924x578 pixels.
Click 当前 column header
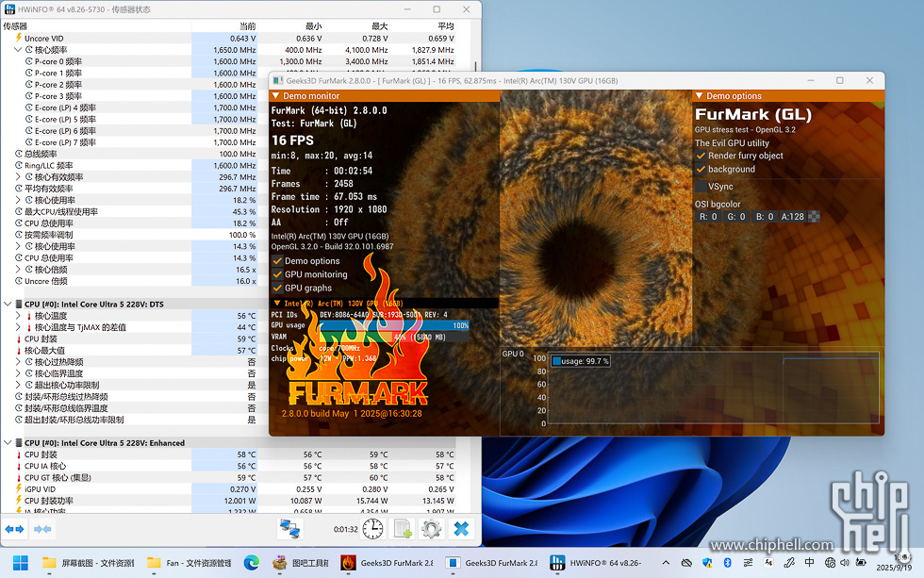(x=224, y=25)
